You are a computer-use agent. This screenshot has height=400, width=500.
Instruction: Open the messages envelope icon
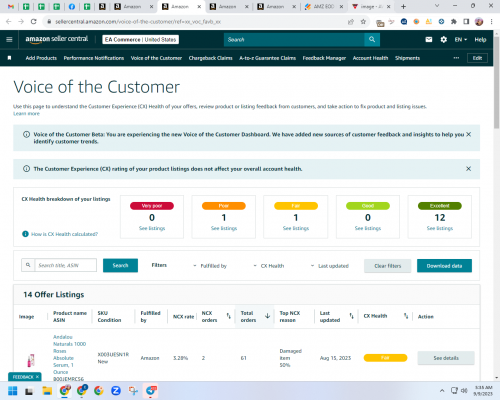(429, 40)
